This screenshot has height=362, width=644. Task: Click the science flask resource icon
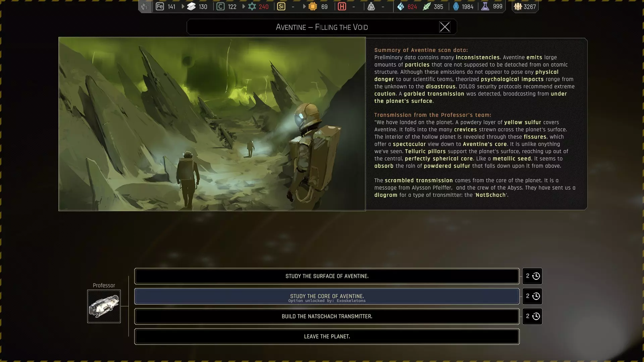coord(485,7)
